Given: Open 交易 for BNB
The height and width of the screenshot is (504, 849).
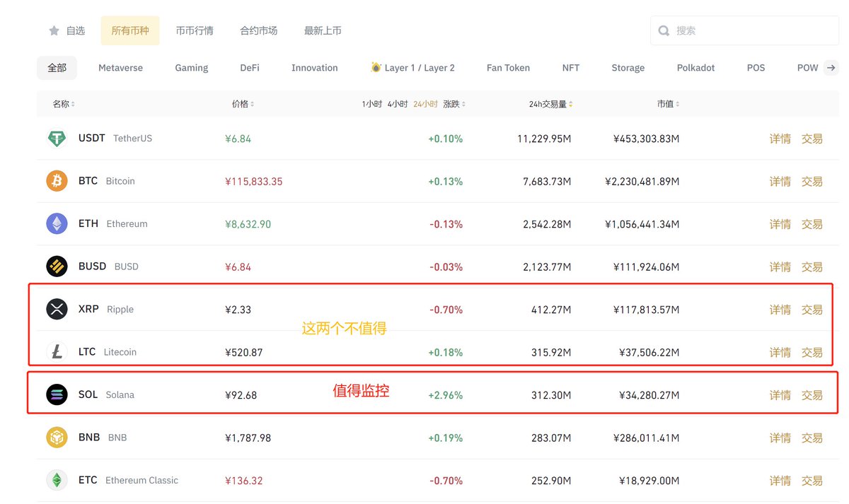Looking at the screenshot, I should coord(812,438).
